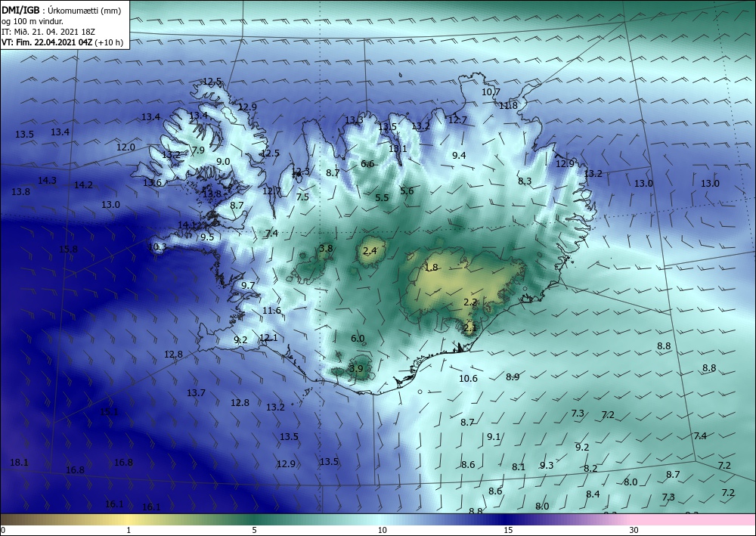This screenshot has height=536, width=756.
Task: Select the 8.9 value label
Action: pyautogui.click(x=513, y=377)
